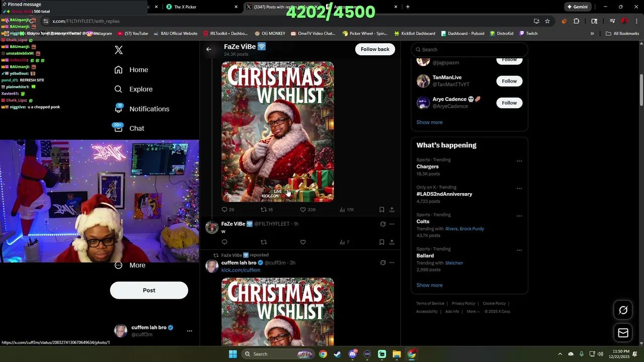Open the X logo home icon
The height and width of the screenshot is (362, 644).
(119, 50)
